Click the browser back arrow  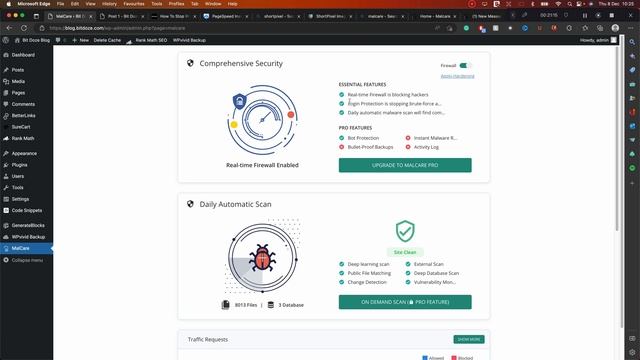[9, 28]
